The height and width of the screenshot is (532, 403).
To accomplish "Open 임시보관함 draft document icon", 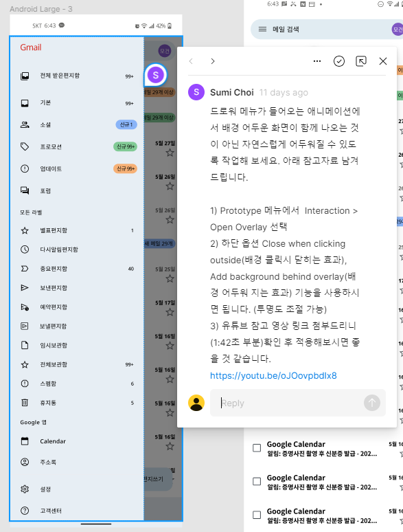I will [25, 346].
